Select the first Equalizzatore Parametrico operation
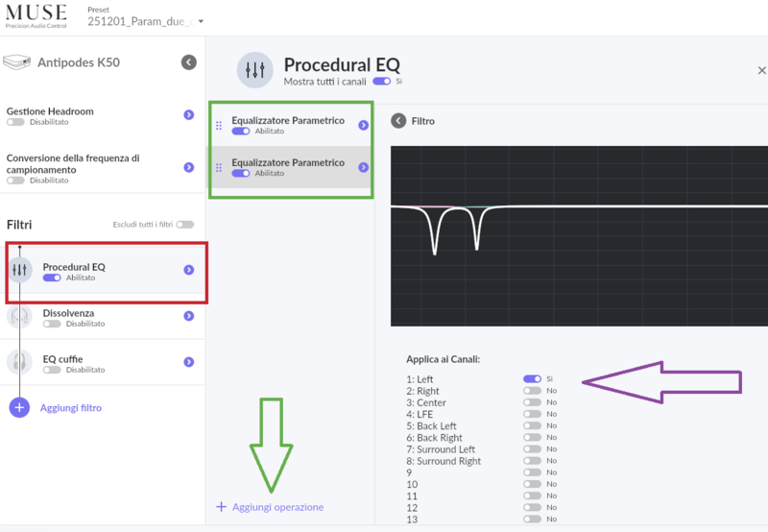768x532 pixels. [x=287, y=125]
